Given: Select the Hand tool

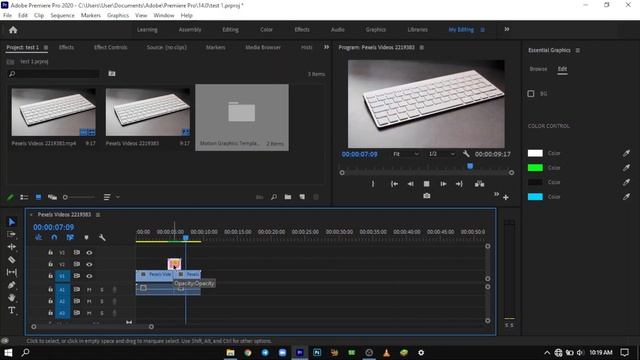Looking at the screenshot, I should coord(12,298).
